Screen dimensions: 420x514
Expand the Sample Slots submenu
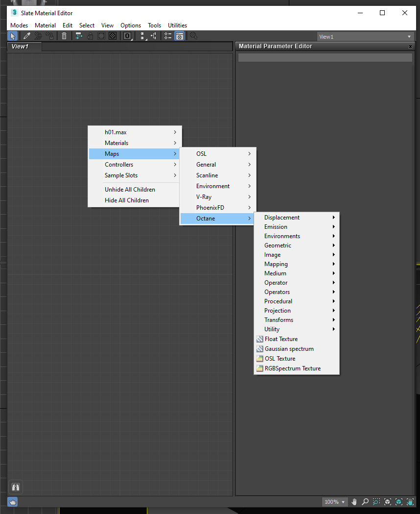click(x=135, y=175)
